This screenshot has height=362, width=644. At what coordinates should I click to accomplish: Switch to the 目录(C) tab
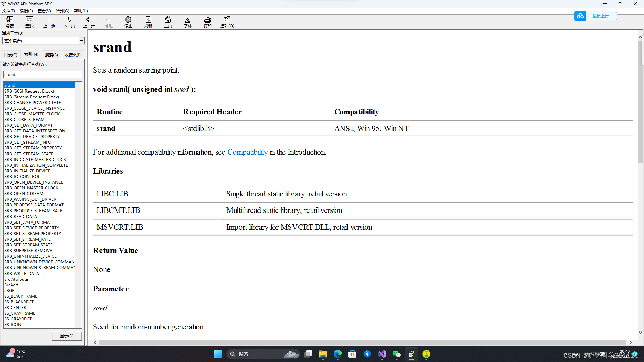point(11,55)
